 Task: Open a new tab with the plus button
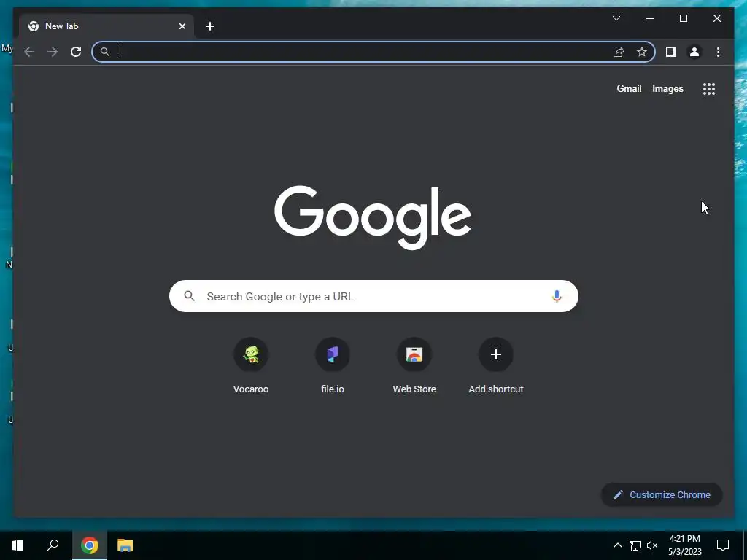(210, 26)
